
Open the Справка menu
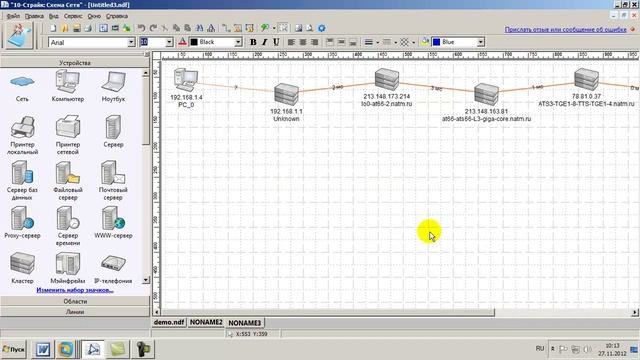tap(117, 16)
